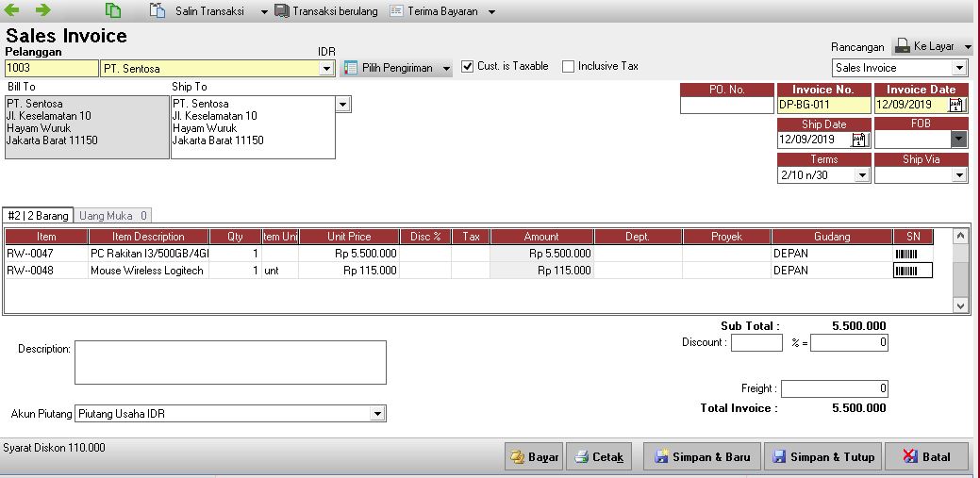Click the Gudang cell DEPAN for RW--0048

[x=832, y=271]
